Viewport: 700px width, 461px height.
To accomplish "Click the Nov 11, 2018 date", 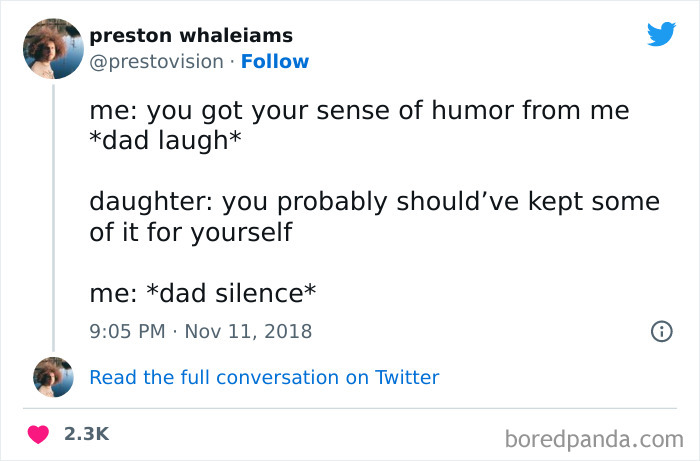I will coord(250,331).
